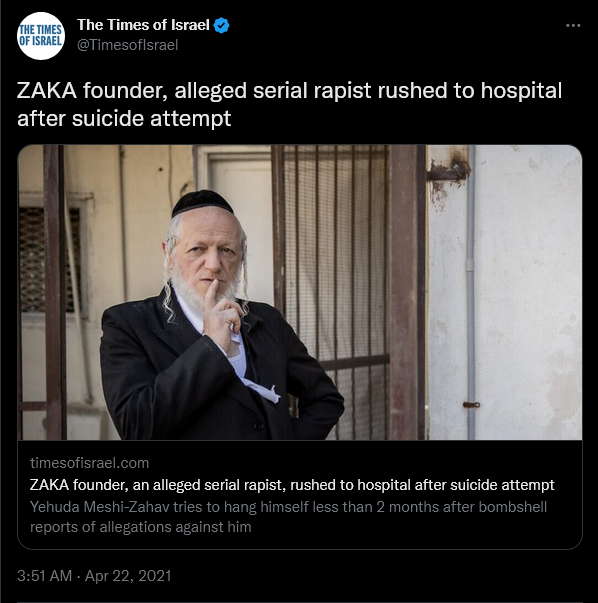598x603 pixels.
Task: Click The Times of Israel display name
Action: [x=143, y=25]
